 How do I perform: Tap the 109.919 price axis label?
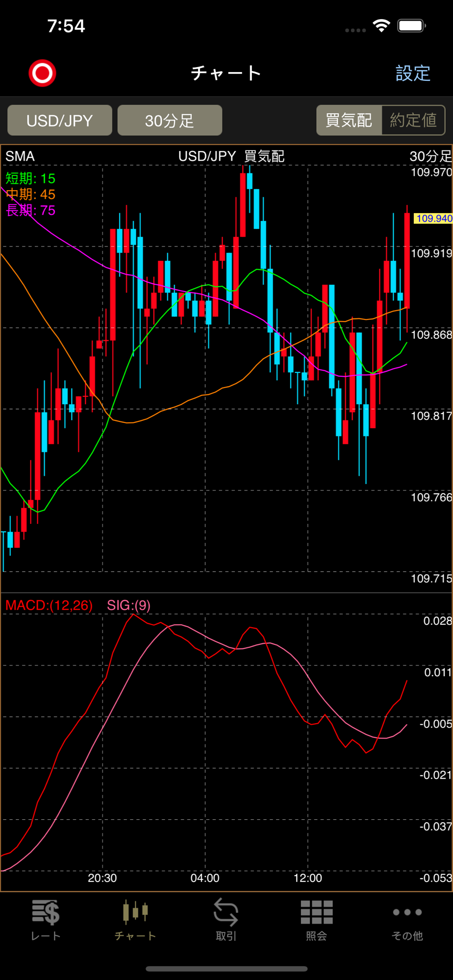tap(431, 253)
